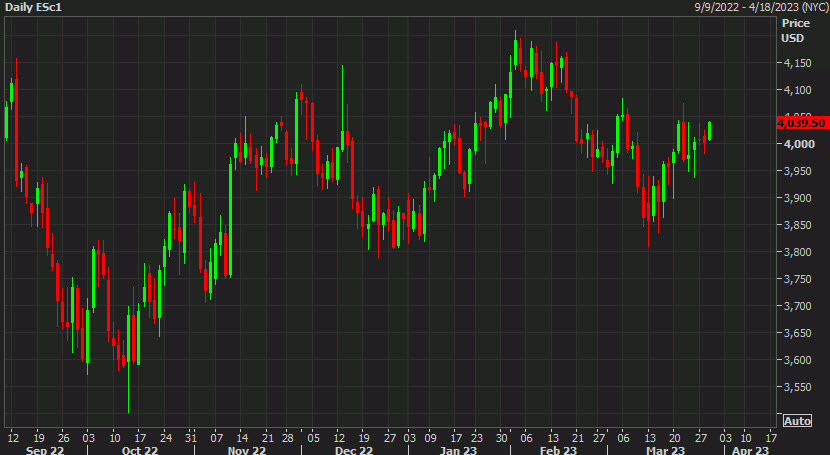This screenshot has height=455, width=830.
Task: Click the highest green candle in early February
Action: (515, 50)
